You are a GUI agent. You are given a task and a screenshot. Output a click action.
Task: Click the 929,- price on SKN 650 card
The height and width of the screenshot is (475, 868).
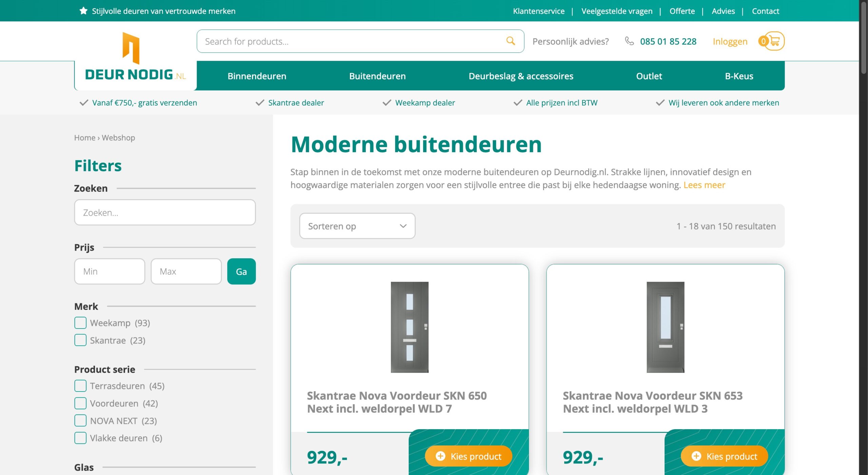pos(327,457)
